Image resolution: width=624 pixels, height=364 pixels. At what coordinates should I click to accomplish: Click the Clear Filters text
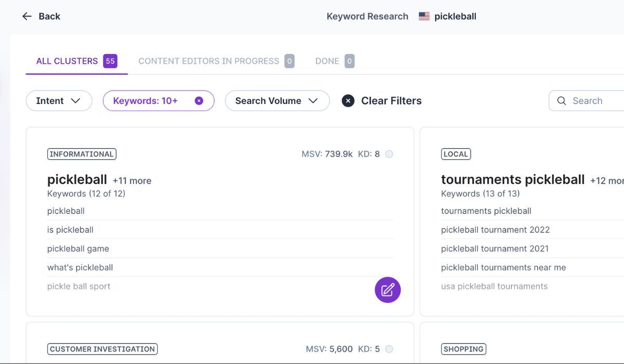pyautogui.click(x=391, y=101)
